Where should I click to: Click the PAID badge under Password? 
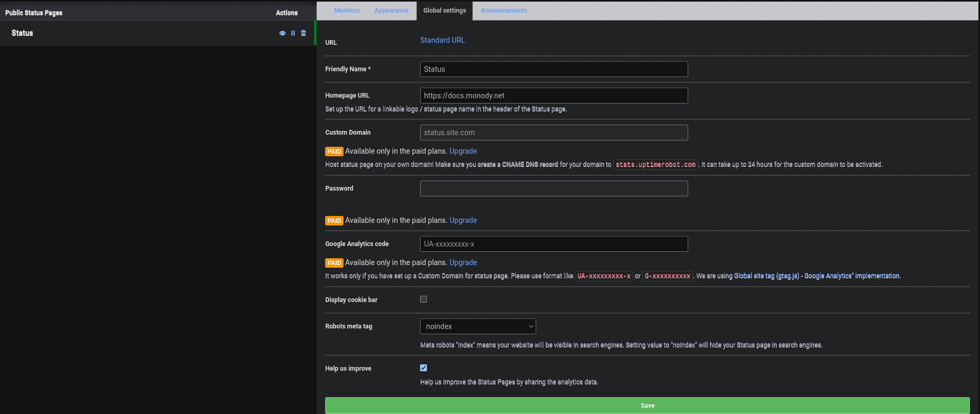[334, 221]
